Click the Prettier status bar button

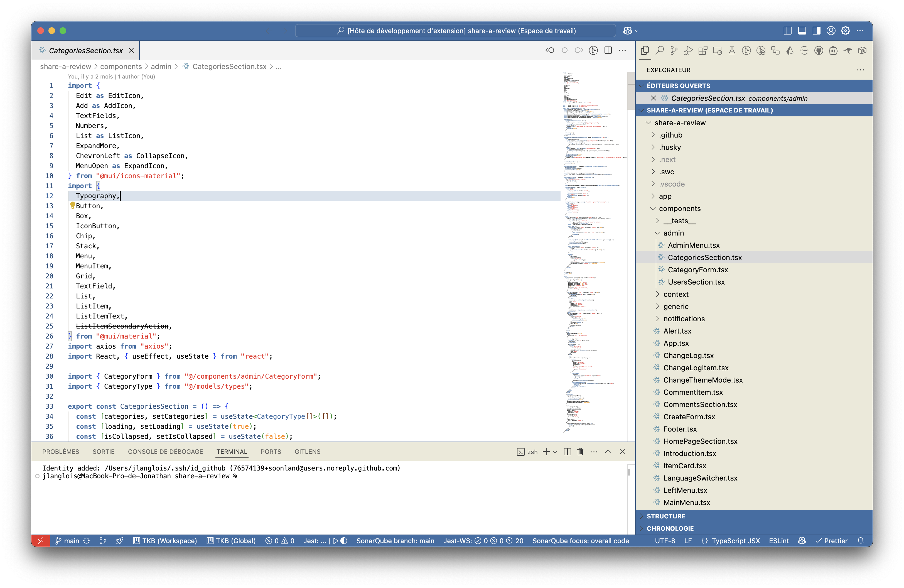[x=831, y=540]
